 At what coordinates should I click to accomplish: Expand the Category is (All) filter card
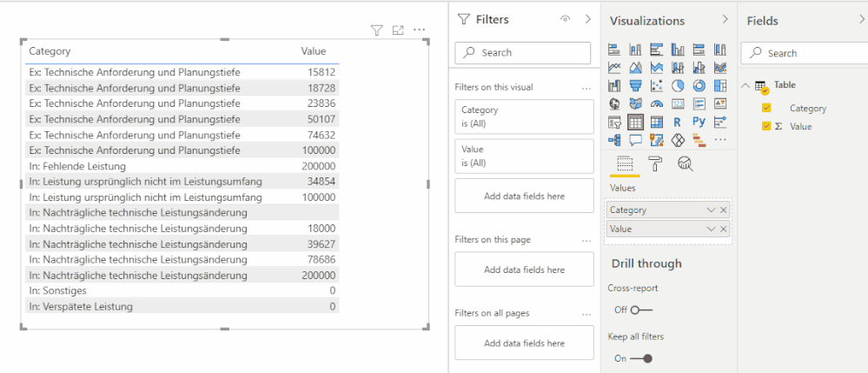(524, 117)
